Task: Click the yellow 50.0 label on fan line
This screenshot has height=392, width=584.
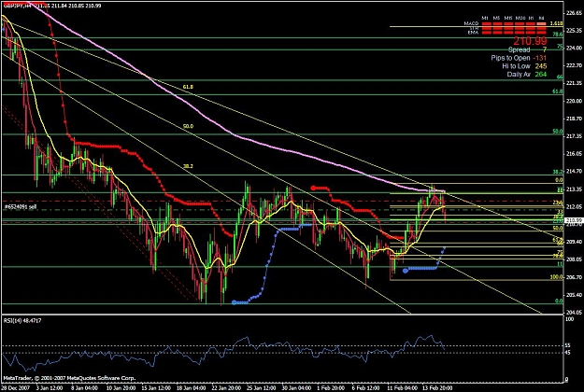Action: [x=188, y=126]
